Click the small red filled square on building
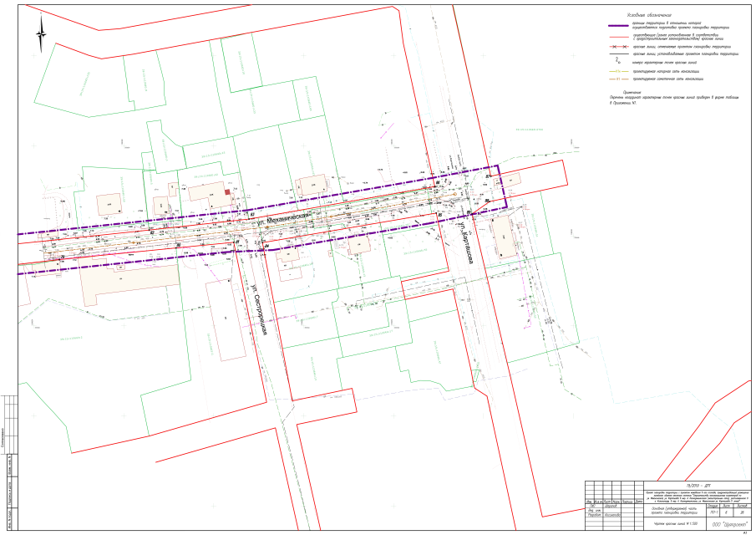 coord(226,192)
